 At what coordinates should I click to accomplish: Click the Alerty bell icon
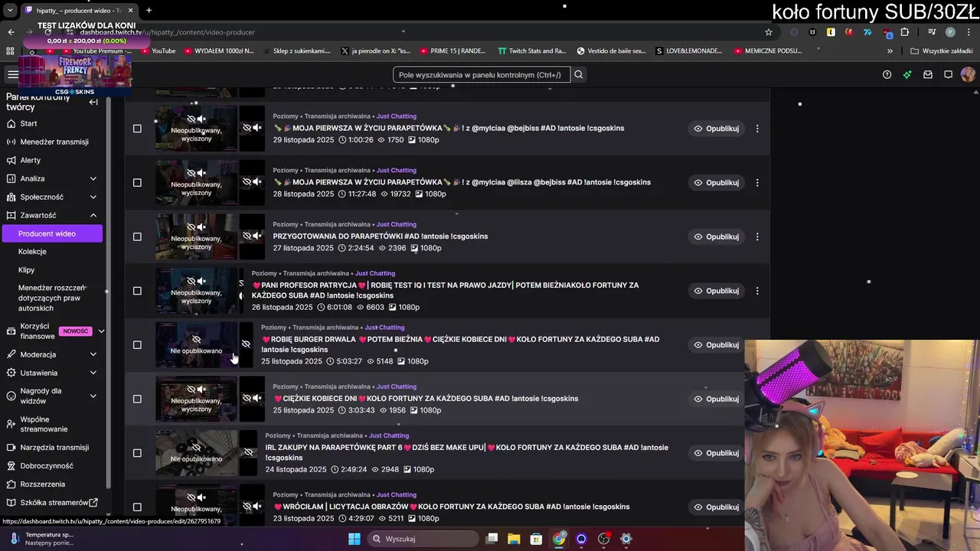pos(11,160)
